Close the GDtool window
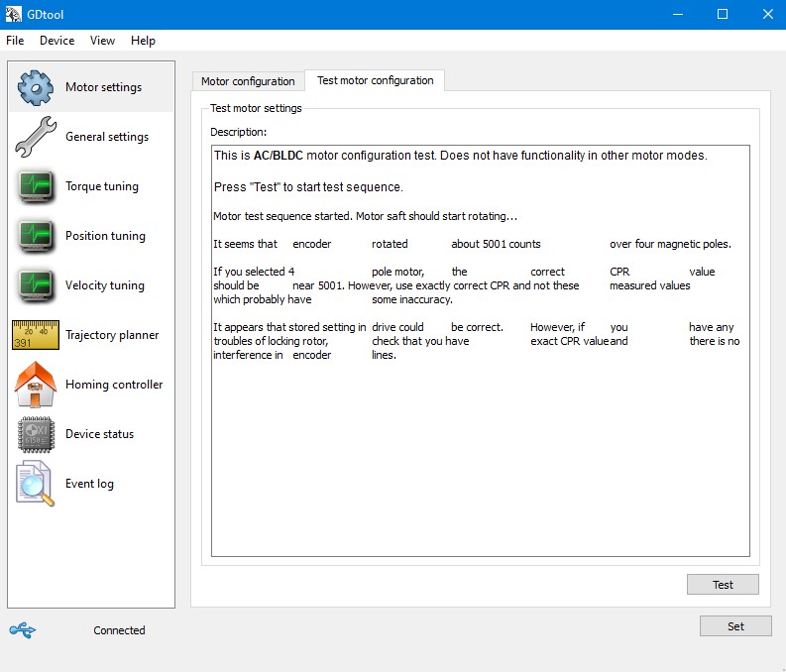This screenshot has width=786, height=672. pos(767,14)
